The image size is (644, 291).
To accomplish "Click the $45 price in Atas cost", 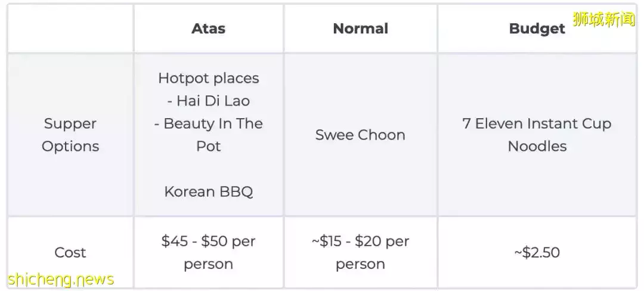I will pos(174,241).
